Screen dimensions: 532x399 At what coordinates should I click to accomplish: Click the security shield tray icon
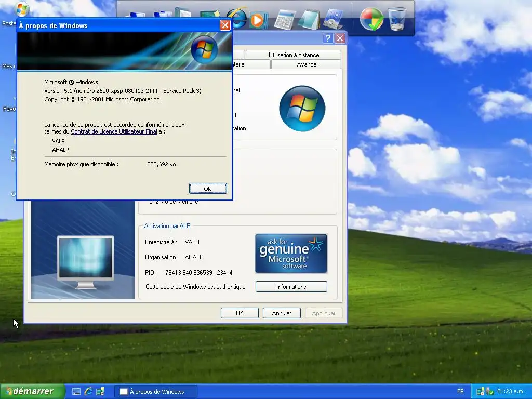point(489,392)
